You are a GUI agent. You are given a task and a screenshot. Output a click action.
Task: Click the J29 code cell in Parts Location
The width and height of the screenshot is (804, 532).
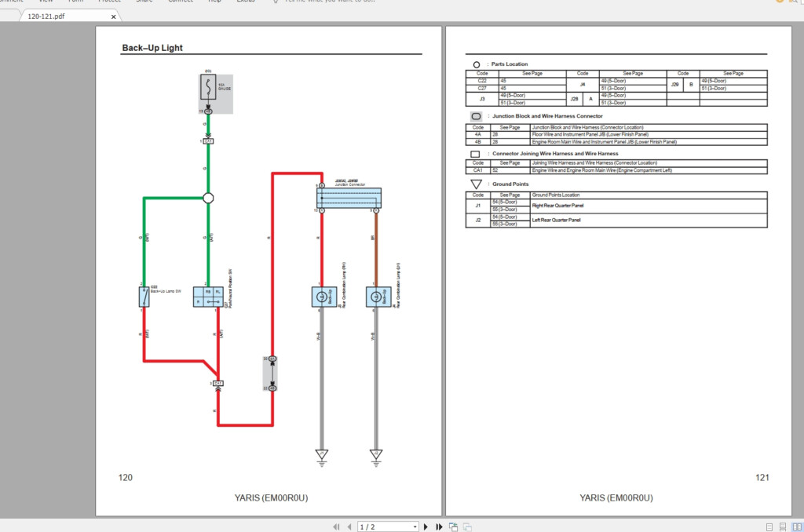tap(674, 85)
